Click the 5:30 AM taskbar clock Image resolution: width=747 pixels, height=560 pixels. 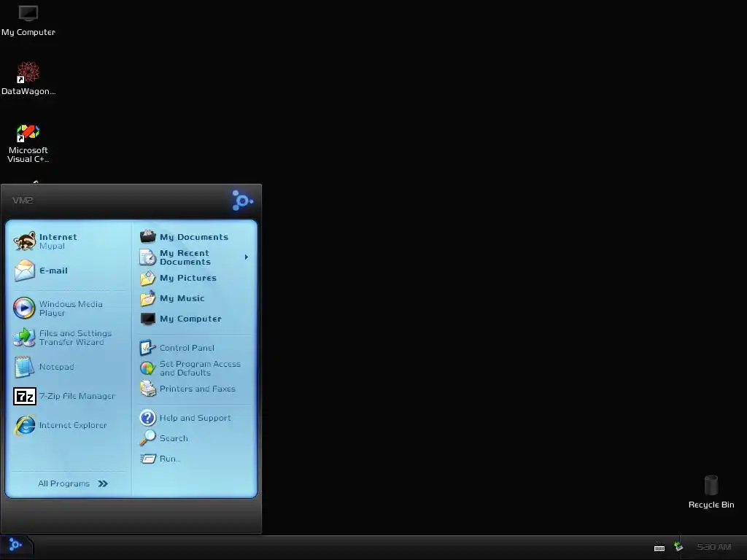713,547
